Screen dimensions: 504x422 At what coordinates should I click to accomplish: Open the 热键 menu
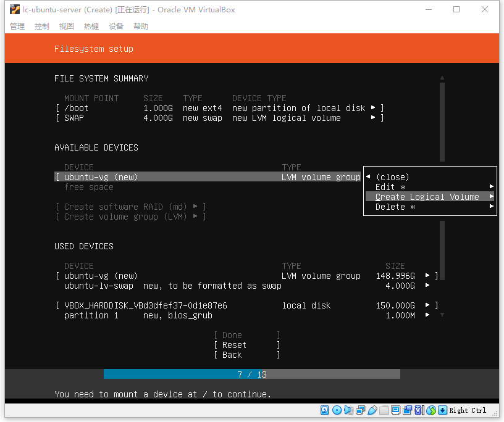91,27
